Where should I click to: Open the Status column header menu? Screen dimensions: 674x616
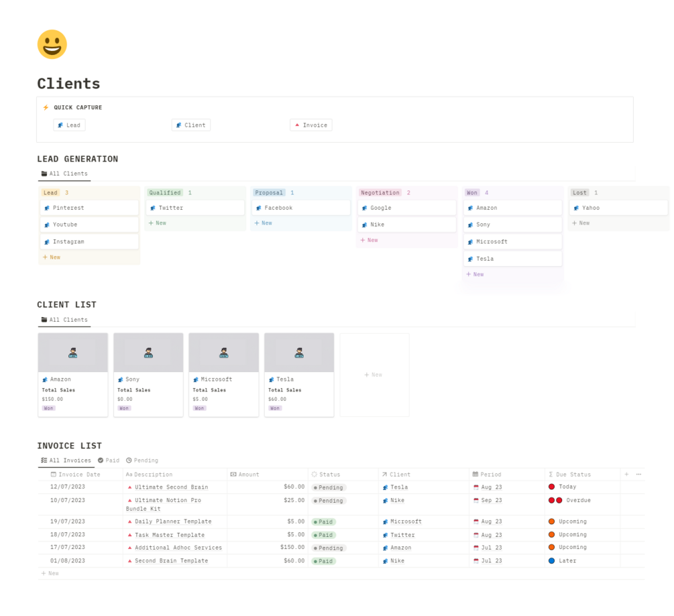click(326, 475)
